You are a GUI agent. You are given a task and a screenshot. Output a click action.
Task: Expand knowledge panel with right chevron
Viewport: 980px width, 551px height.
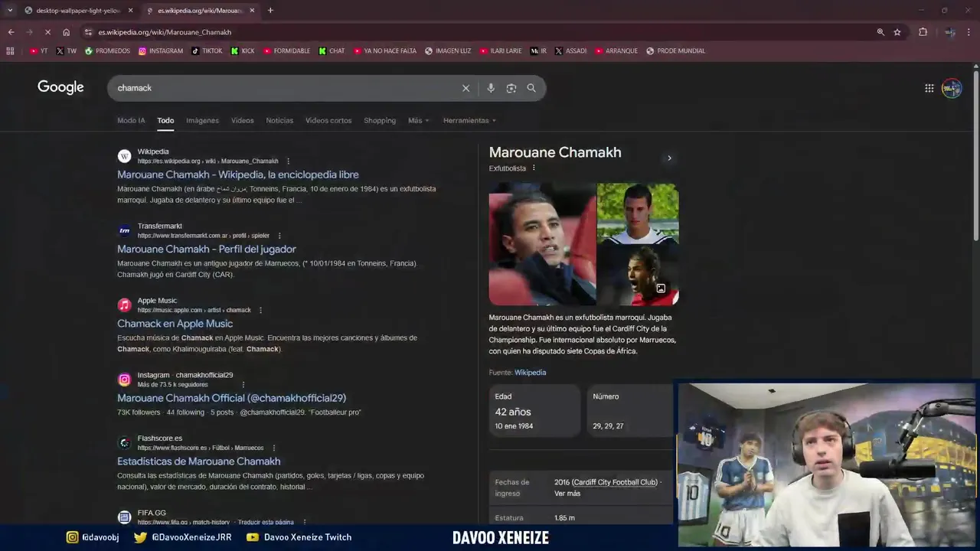point(669,158)
